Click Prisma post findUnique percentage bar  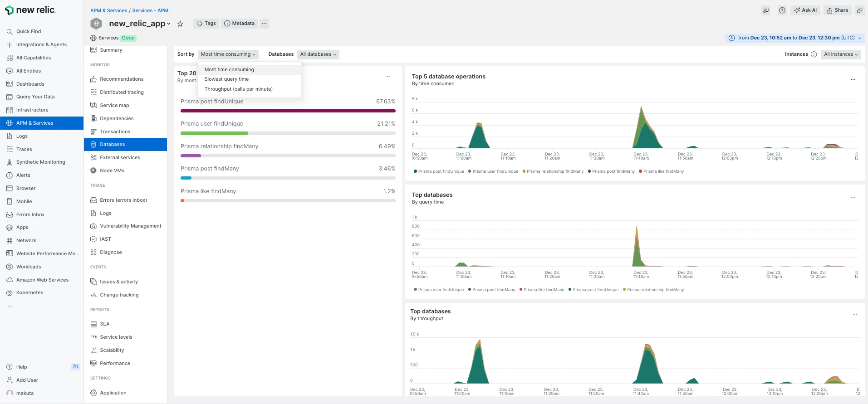point(288,111)
